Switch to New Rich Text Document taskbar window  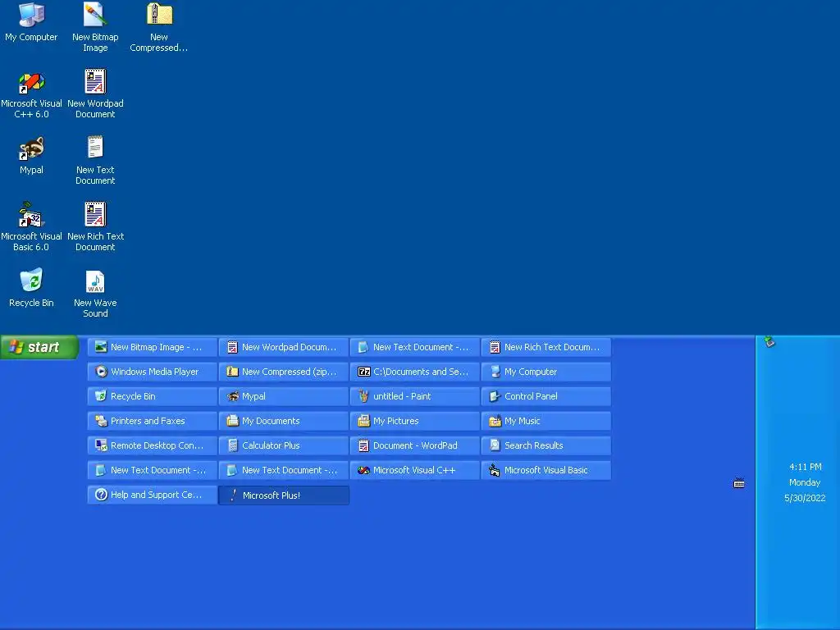click(x=546, y=347)
